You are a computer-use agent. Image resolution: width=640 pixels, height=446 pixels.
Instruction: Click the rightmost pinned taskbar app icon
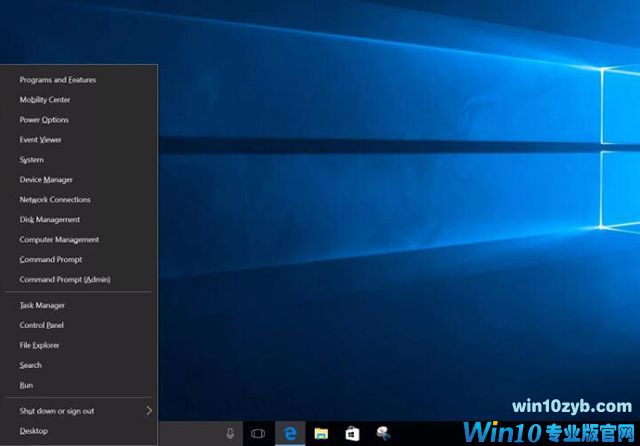click(383, 433)
